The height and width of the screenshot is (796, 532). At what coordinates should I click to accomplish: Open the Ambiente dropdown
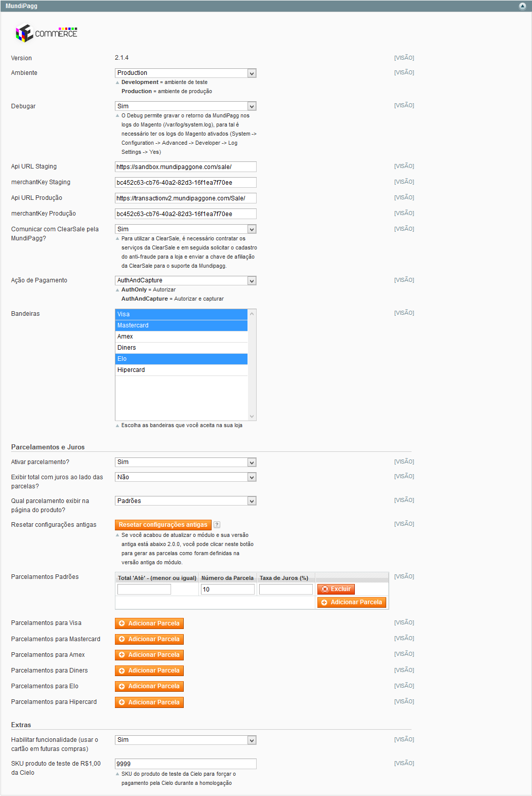click(x=185, y=73)
